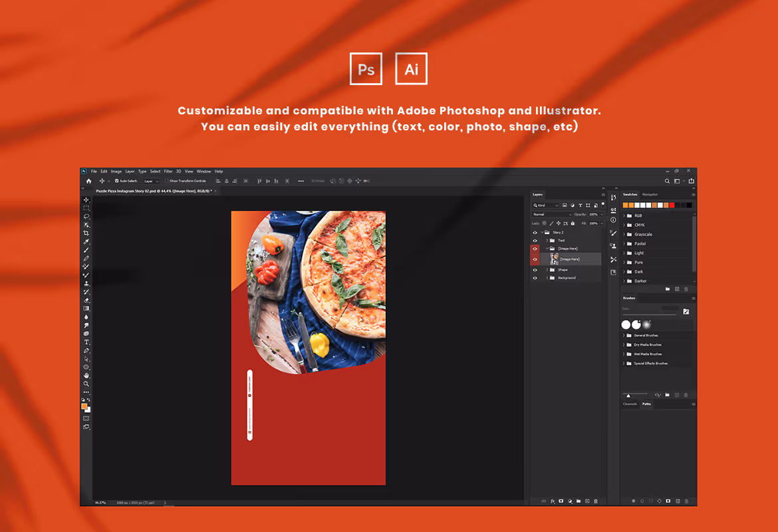The height and width of the screenshot is (532, 778).
Task: Expand the Grayscale swatches folder
Action: click(624, 234)
